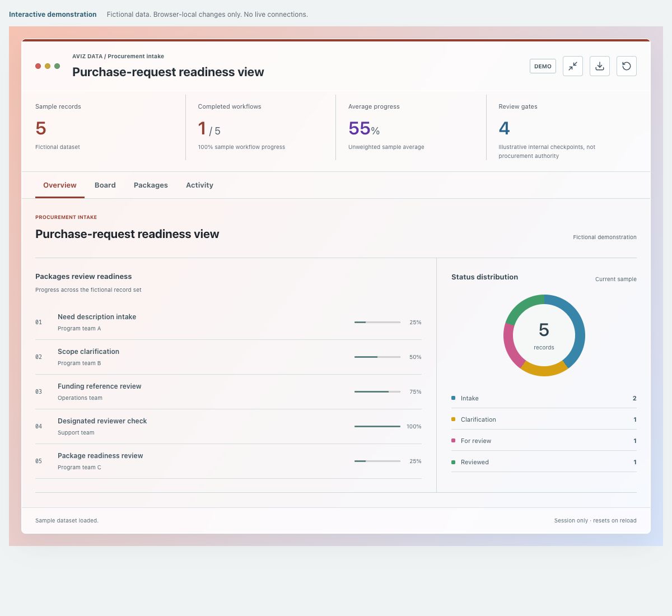
Task: Click AVIZ DATA / Procurement intake breadcrumb
Action: (x=118, y=57)
